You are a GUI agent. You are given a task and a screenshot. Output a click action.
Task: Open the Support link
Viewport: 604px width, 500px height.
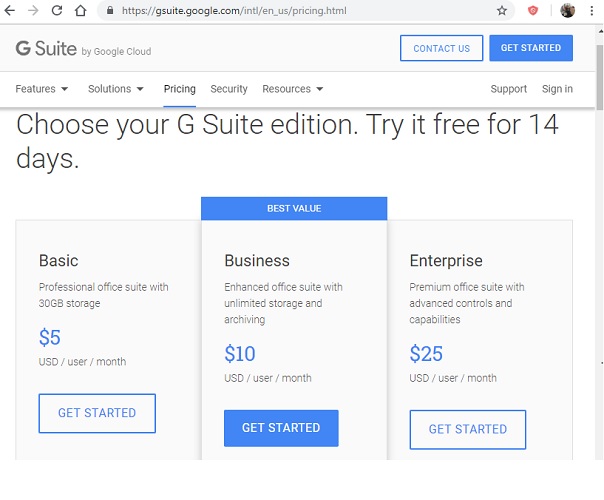tap(508, 89)
